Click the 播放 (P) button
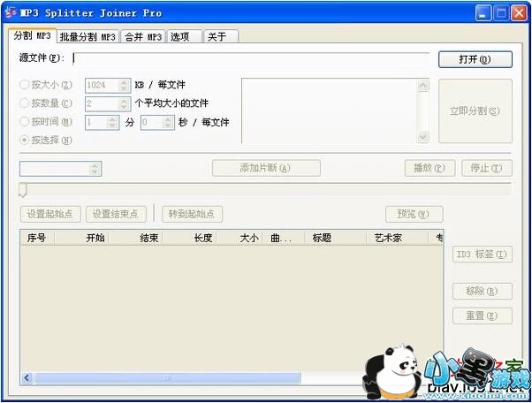532x403 pixels. tap(429, 168)
